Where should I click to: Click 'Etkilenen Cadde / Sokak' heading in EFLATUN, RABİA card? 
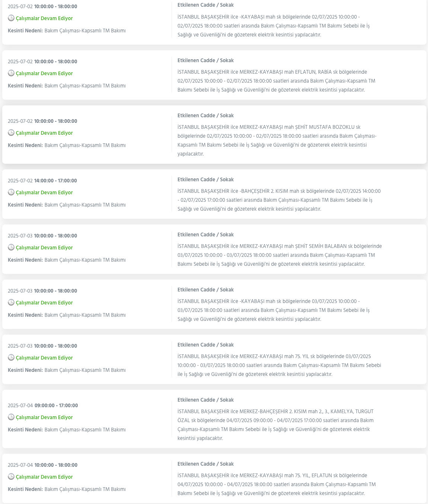(x=205, y=60)
